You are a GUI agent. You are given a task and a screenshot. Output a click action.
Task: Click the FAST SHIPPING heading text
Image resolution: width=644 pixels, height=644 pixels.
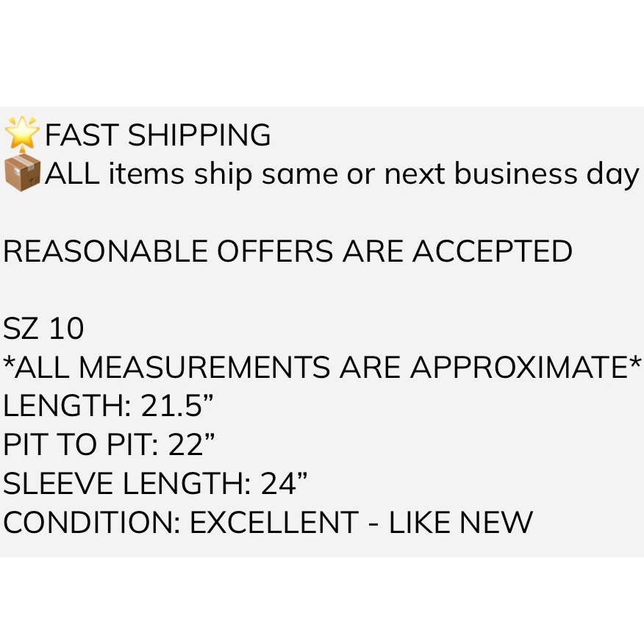pyautogui.click(x=158, y=135)
